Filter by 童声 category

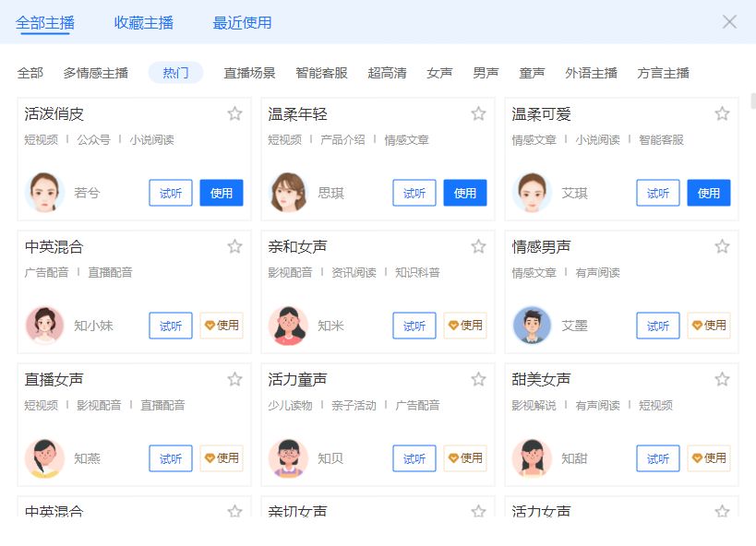(532, 73)
